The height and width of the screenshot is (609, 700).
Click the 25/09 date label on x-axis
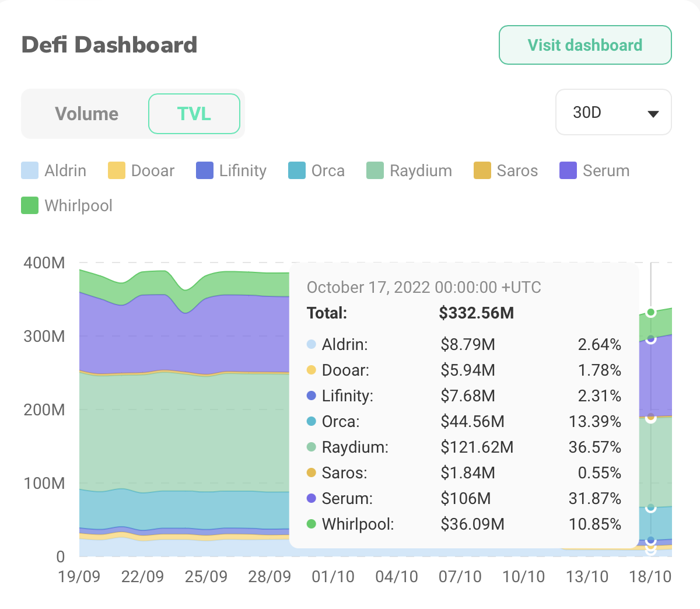coord(206,577)
